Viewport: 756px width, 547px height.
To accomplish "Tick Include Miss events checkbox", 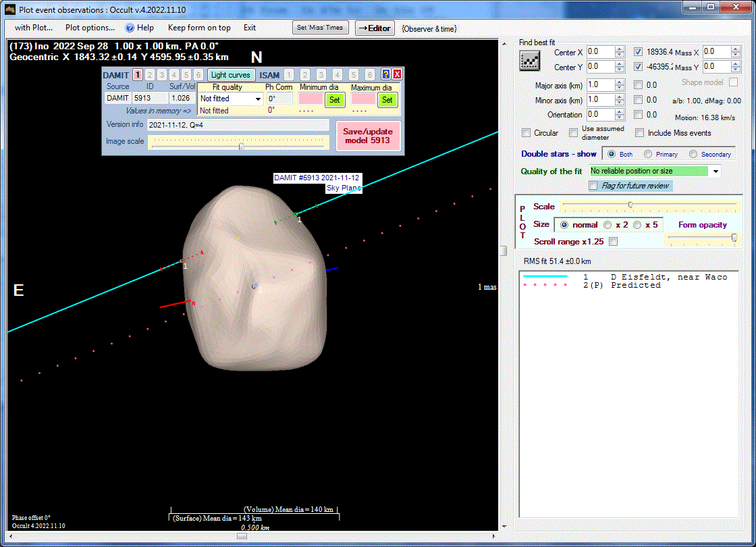I will pos(639,133).
